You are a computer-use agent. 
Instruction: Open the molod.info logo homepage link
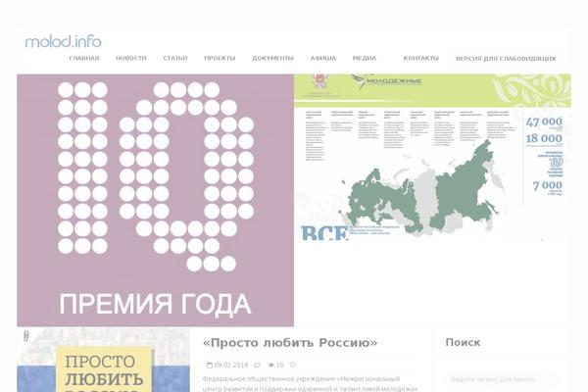pyautogui.click(x=63, y=41)
